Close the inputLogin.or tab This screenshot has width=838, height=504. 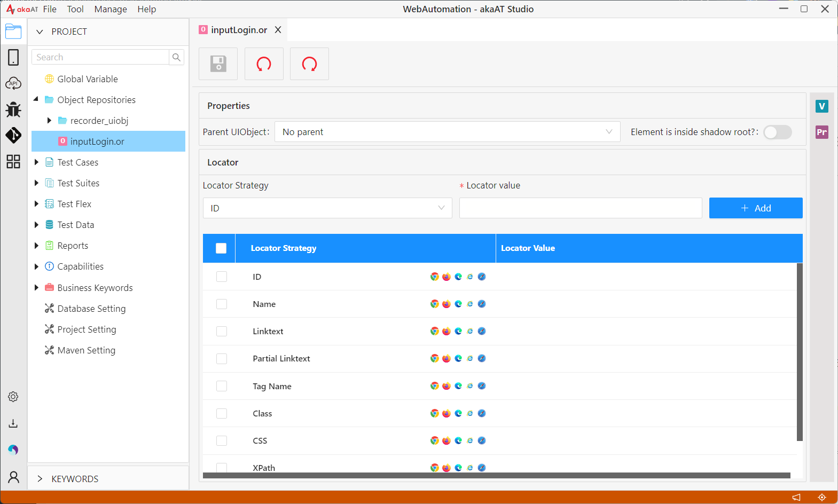278,30
